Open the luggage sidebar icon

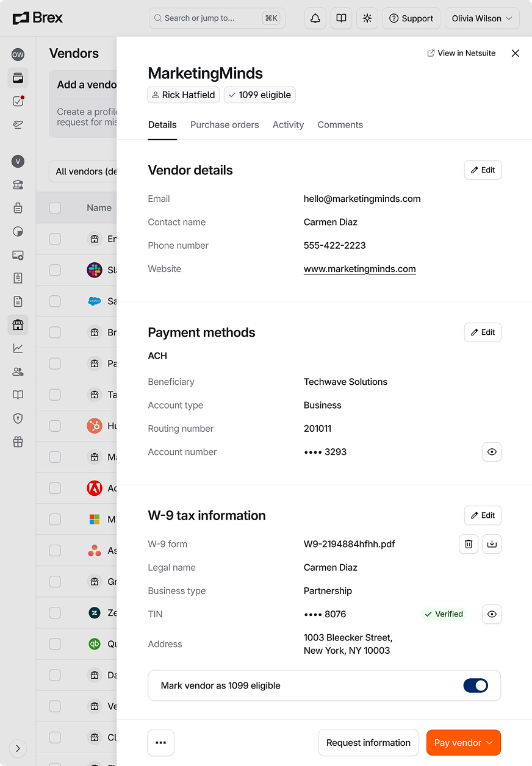point(18,208)
